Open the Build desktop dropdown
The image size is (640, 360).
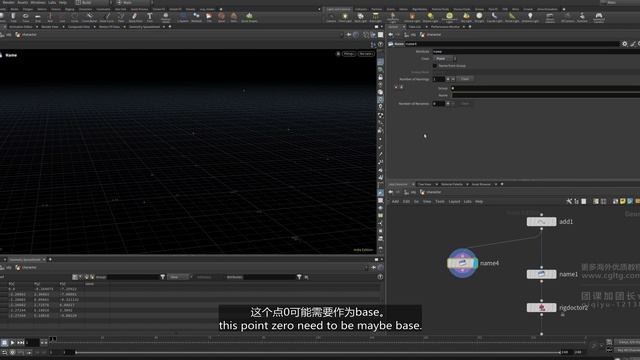click(93, 2)
